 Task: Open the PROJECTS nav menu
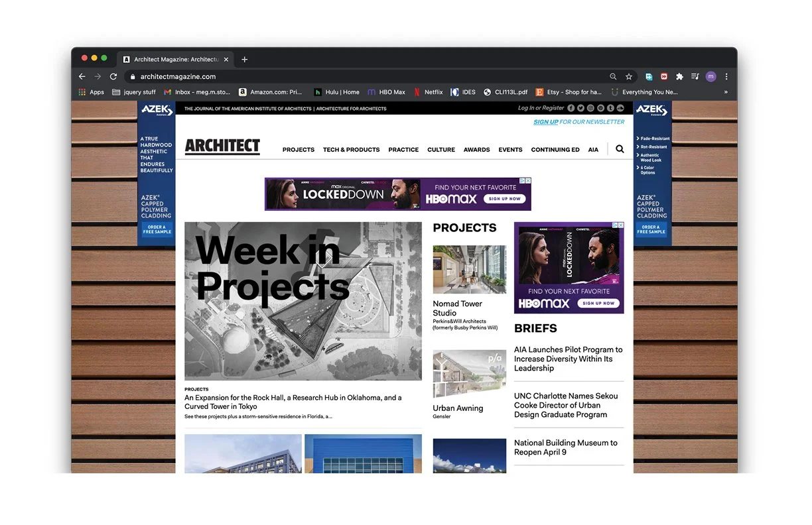click(299, 150)
